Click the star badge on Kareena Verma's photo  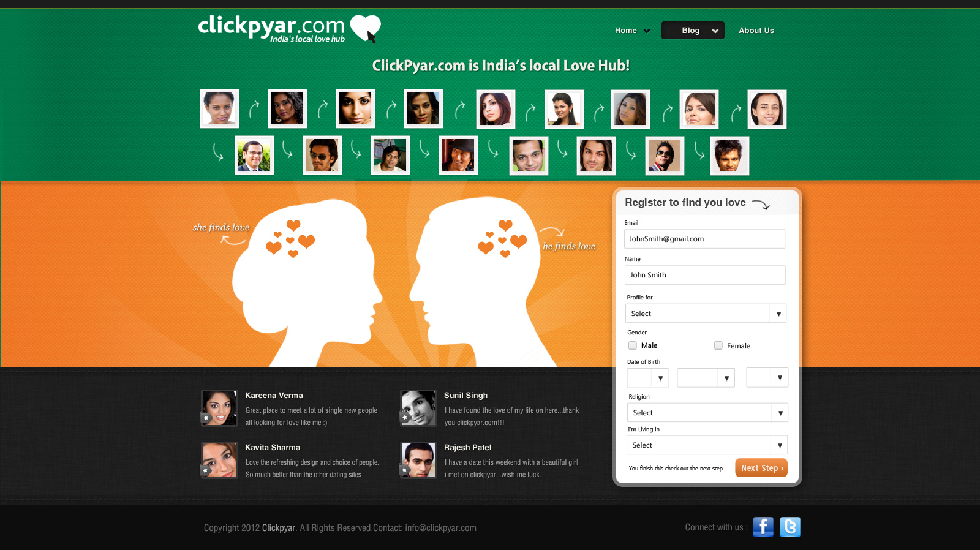click(206, 418)
